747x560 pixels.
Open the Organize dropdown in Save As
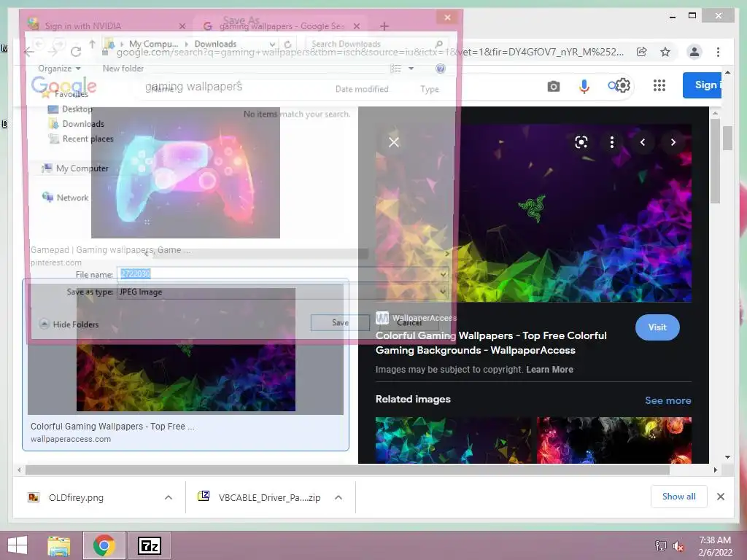click(x=59, y=69)
